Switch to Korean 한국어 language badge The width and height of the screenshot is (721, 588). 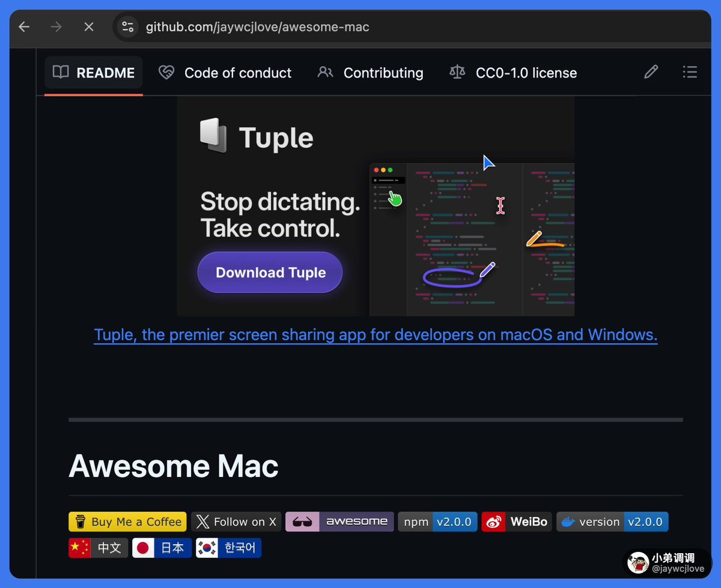click(229, 548)
